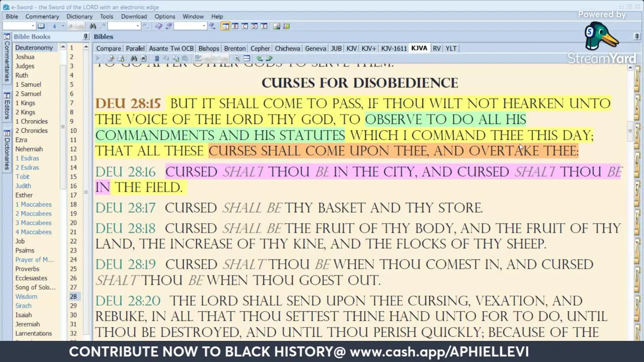Open the reference library books icon
Screen dimensions: 644x362
coord(286,26)
